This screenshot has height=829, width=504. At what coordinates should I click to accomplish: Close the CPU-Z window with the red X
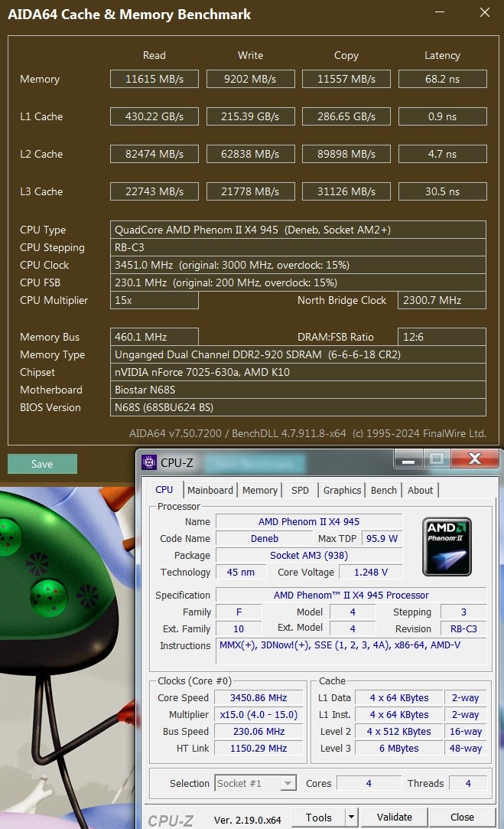[x=475, y=459]
